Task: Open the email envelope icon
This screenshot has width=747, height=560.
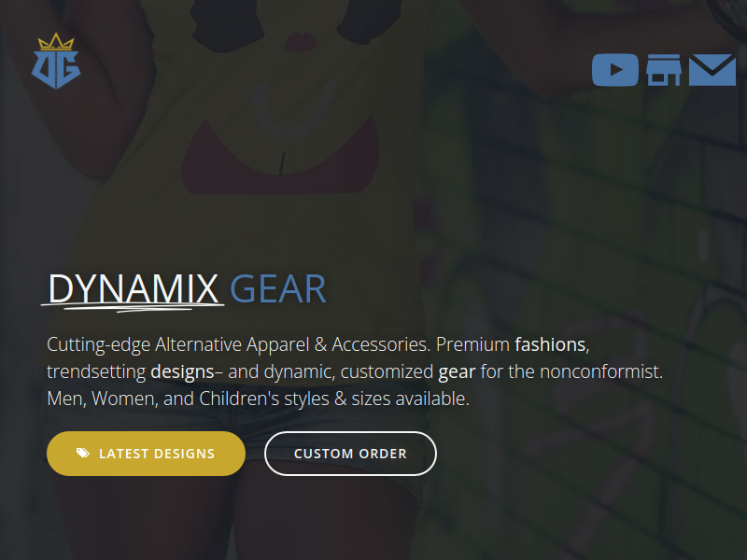Action: coord(712,70)
